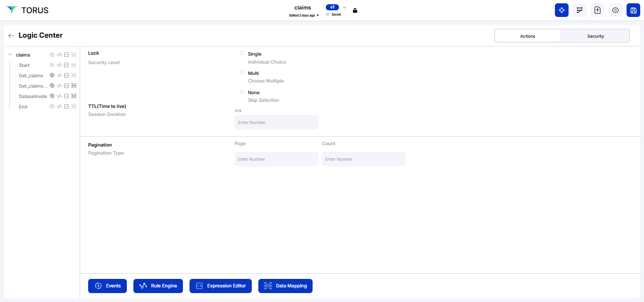Collapse the claims tree node
Viewport: 644px width, 302px height.
click(10, 55)
